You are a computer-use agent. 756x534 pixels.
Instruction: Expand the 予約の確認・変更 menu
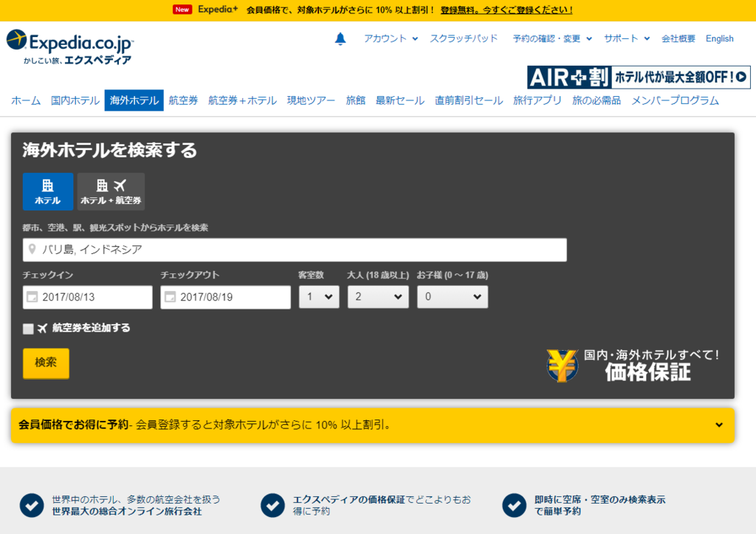pos(552,38)
